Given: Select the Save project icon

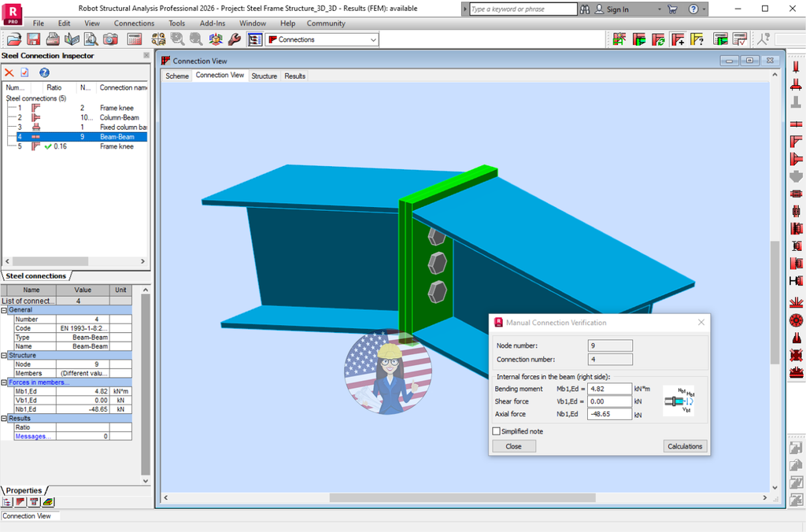Looking at the screenshot, I should tap(33, 39).
